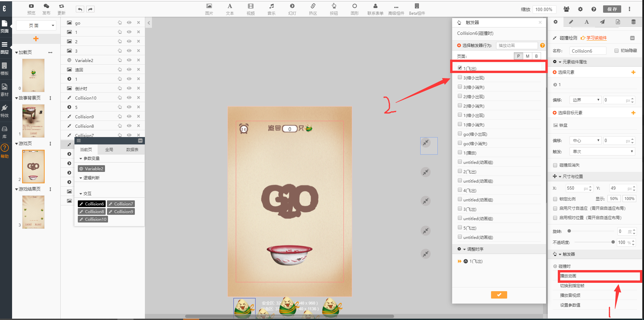Add an element via 选择元素 plus
This screenshot has width=644, height=320.
pyautogui.click(x=633, y=72)
